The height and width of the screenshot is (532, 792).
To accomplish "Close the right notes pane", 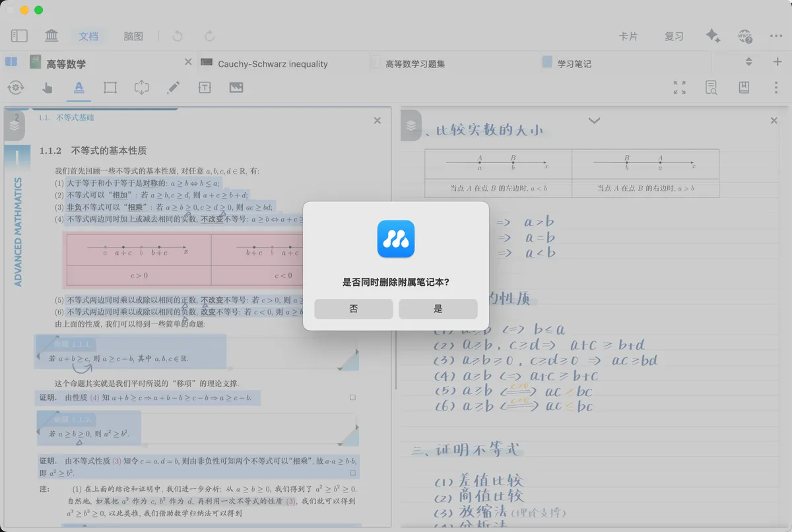I will (774, 121).
